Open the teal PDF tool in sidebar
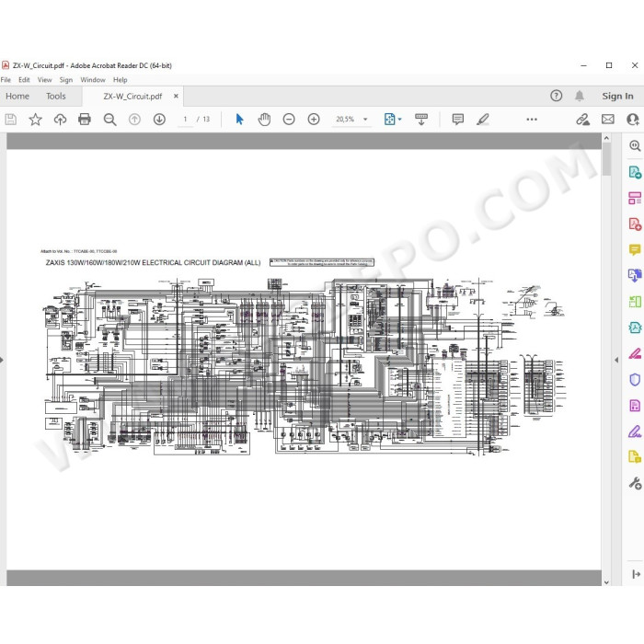 (635, 328)
